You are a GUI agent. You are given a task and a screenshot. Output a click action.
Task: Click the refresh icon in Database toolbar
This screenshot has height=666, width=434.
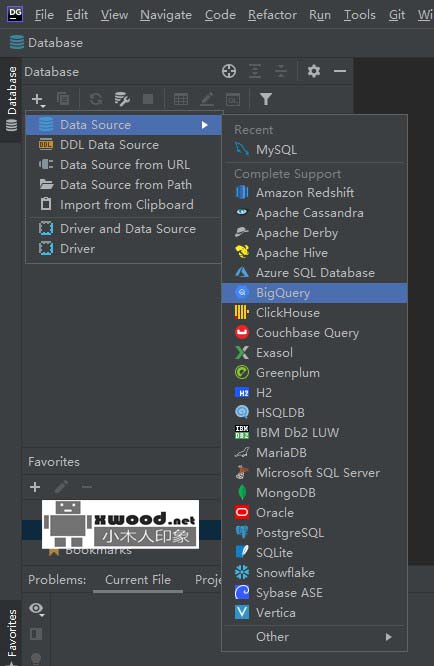click(96, 99)
